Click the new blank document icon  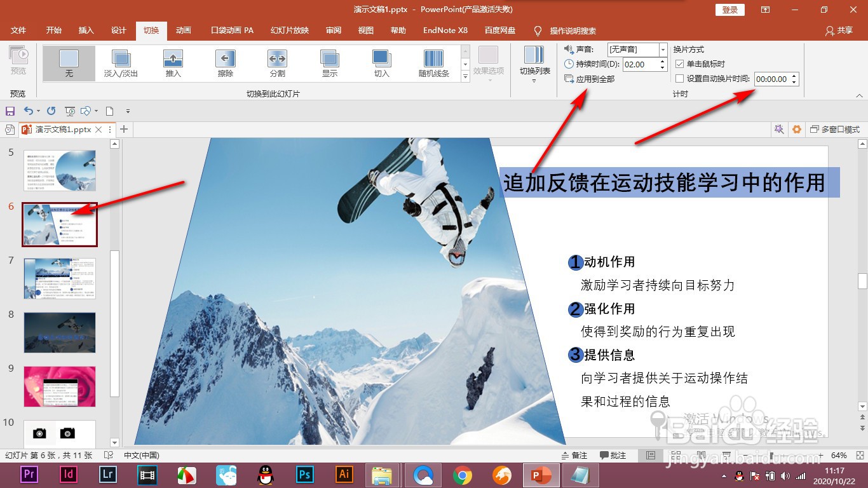[109, 111]
